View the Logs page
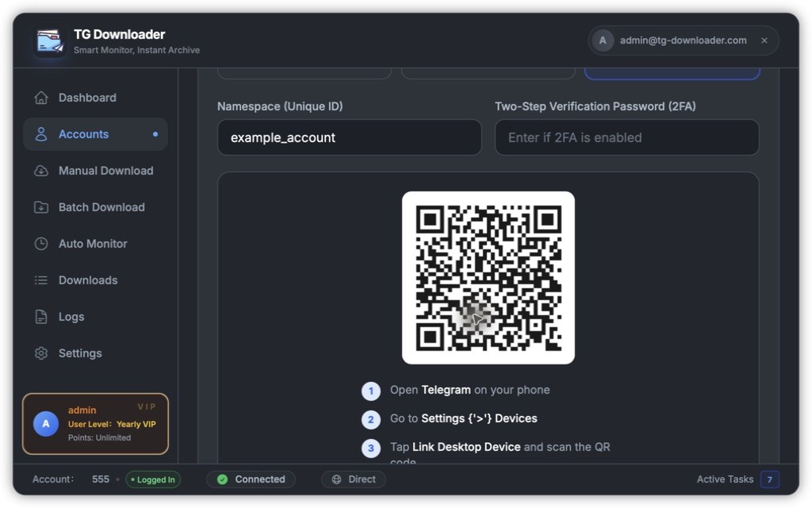 click(95, 317)
